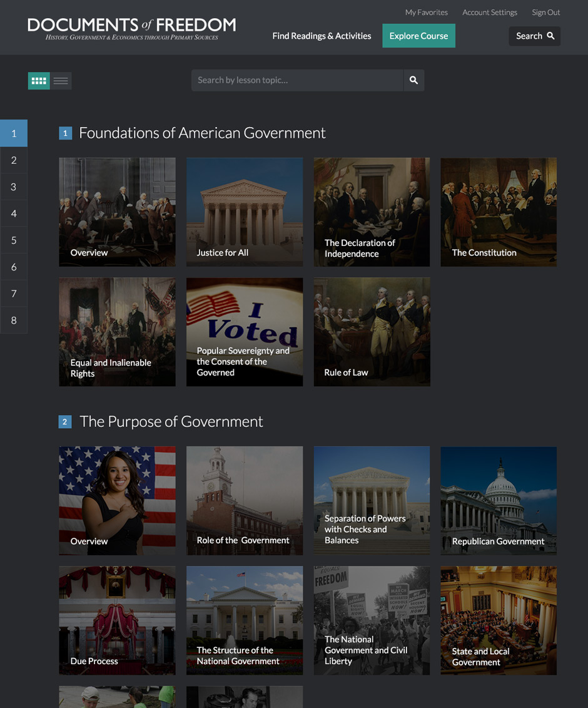Open National Government and Civil Liberty lesson
The height and width of the screenshot is (708, 588).
click(x=372, y=620)
